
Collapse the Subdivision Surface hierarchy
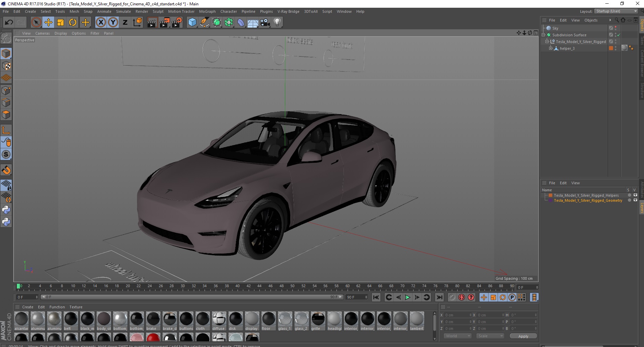coord(543,35)
